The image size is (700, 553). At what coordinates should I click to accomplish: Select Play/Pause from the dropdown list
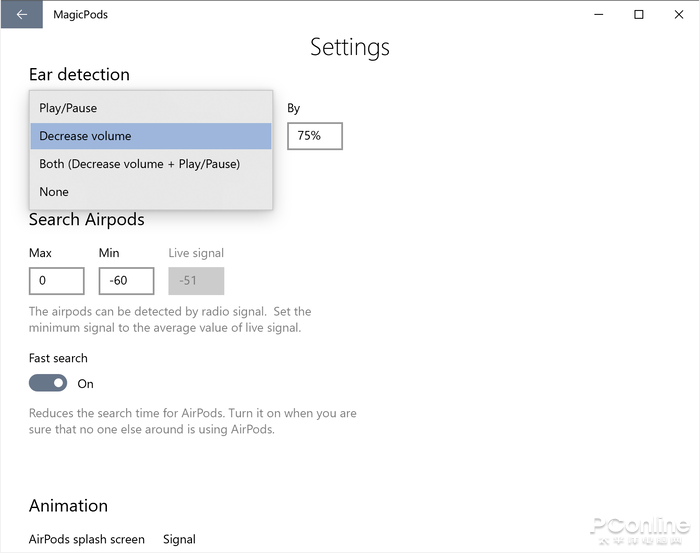pyautogui.click(x=68, y=108)
